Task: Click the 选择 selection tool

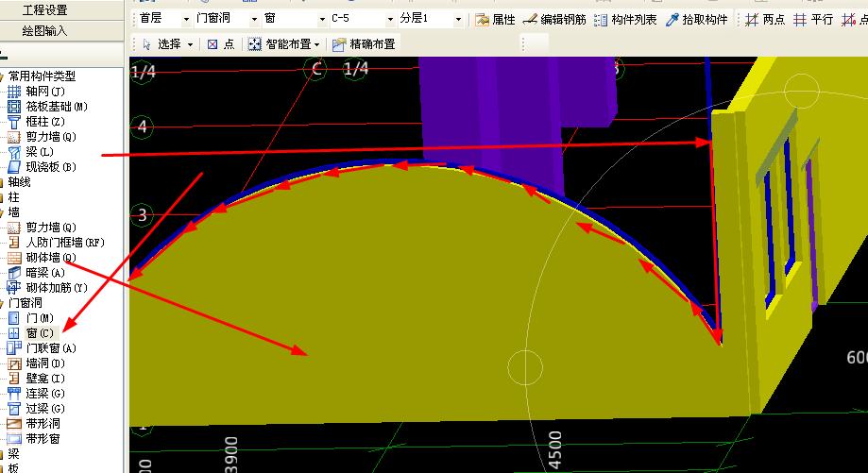Action: tap(162, 43)
